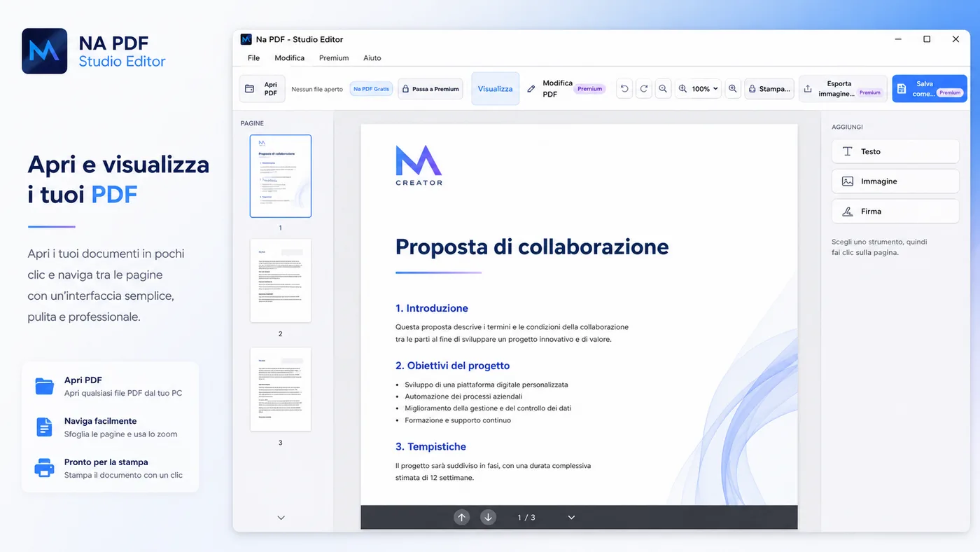Screen dimensions: 980x552
Task: Select page 2 thumbnail
Action: [281, 281]
